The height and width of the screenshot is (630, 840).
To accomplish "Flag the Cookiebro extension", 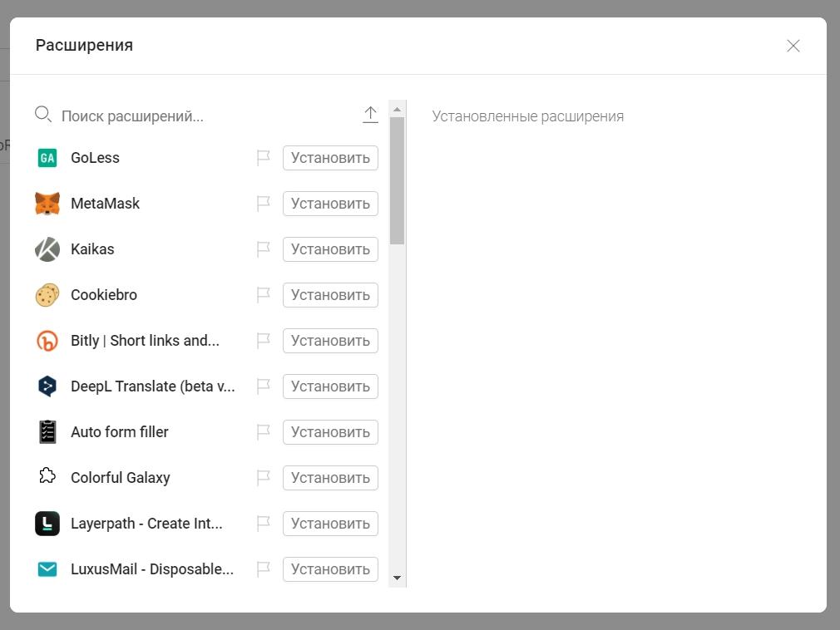I will [263, 295].
